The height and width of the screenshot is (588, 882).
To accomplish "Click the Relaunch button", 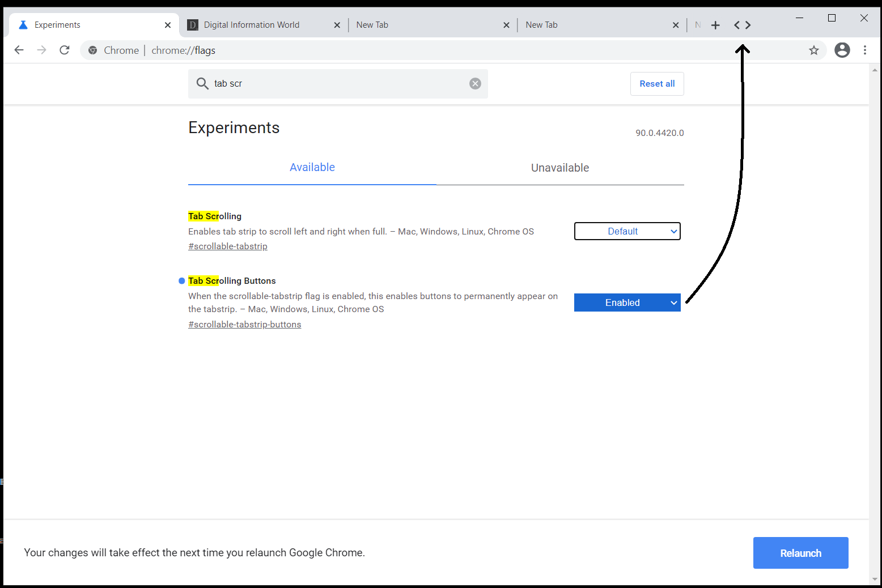I will click(x=800, y=553).
